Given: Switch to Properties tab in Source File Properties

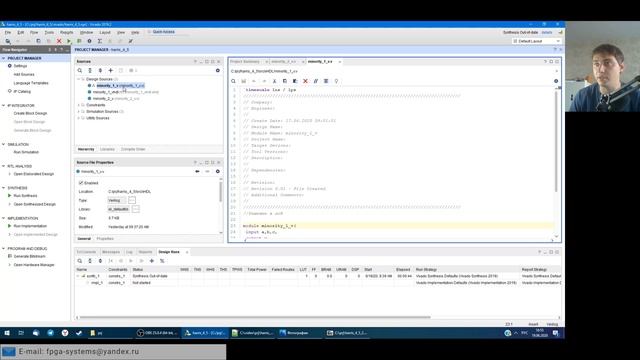Looking at the screenshot, I should [x=105, y=239].
